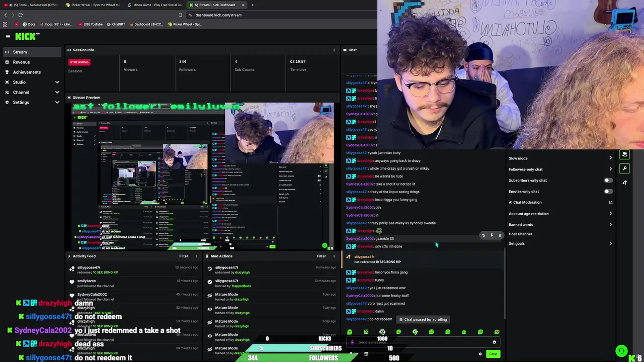Open AI Chat Moderation external link
The width and height of the screenshot is (644, 362).
(x=611, y=203)
